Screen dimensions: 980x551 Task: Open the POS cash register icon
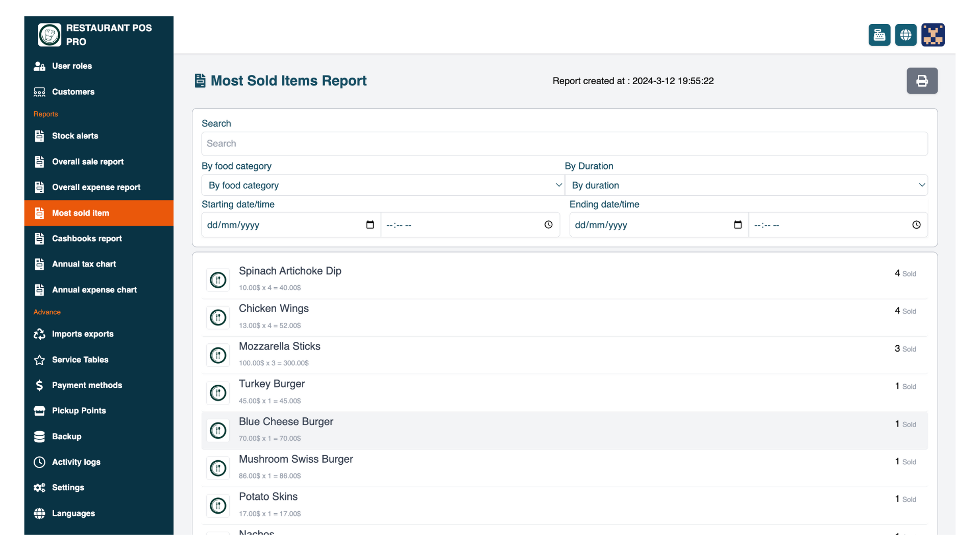[879, 35]
